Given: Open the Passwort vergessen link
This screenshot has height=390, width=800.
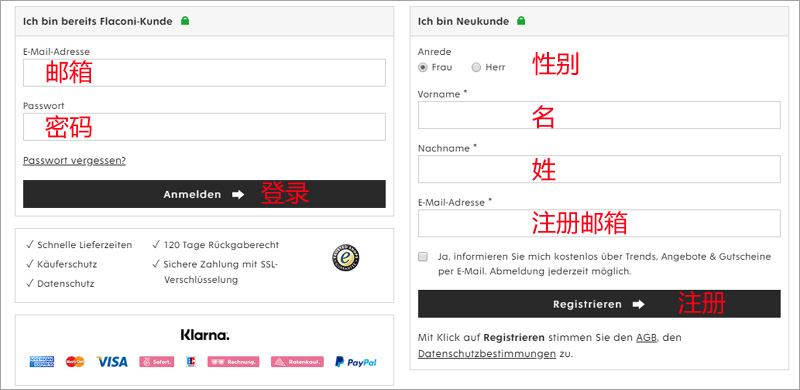Looking at the screenshot, I should coord(74,161).
